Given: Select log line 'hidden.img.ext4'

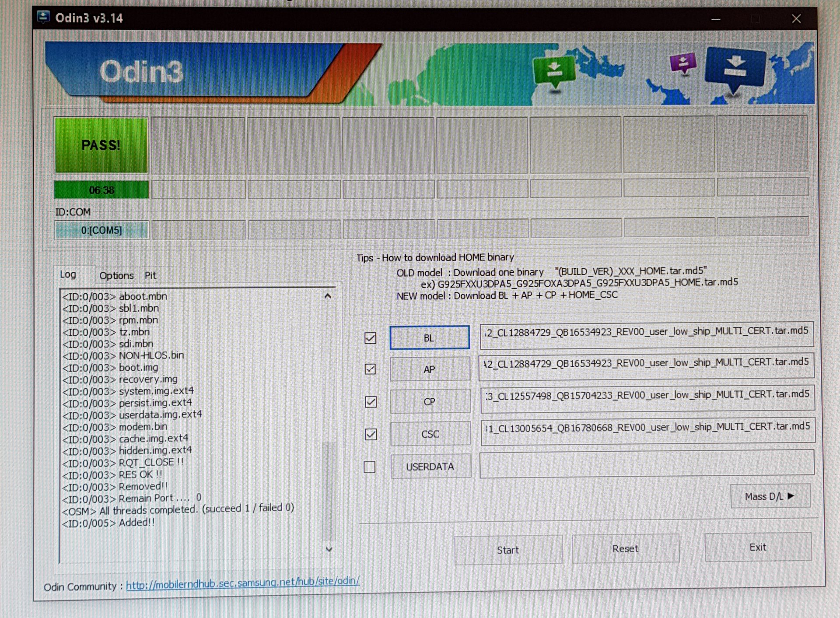Looking at the screenshot, I should pyautogui.click(x=127, y=450).
